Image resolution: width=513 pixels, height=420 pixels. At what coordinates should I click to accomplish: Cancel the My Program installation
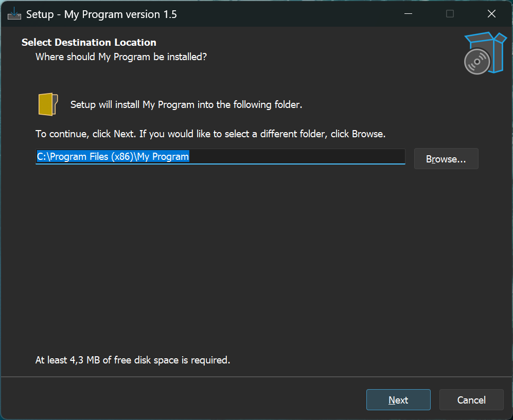[471, 400]
